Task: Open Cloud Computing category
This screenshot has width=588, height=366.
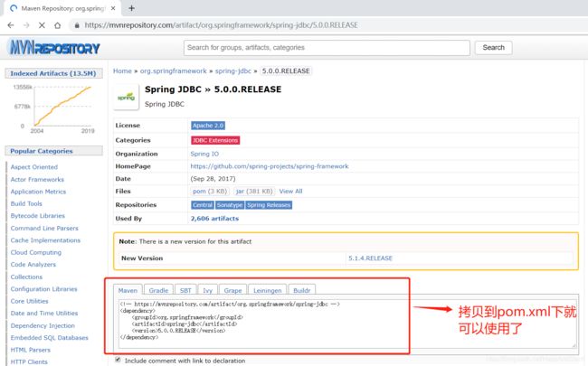Action: (x=36, y=252)
